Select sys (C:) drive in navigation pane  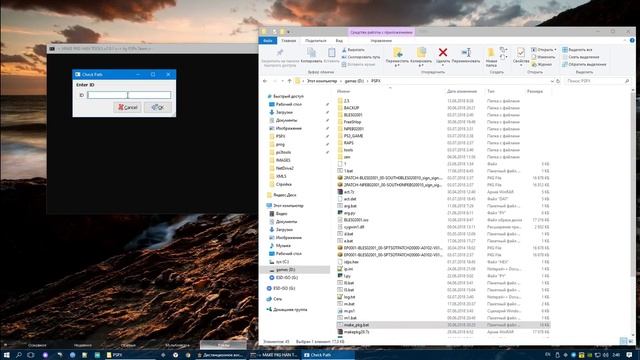pyautogui.click(x=282, y=262)
